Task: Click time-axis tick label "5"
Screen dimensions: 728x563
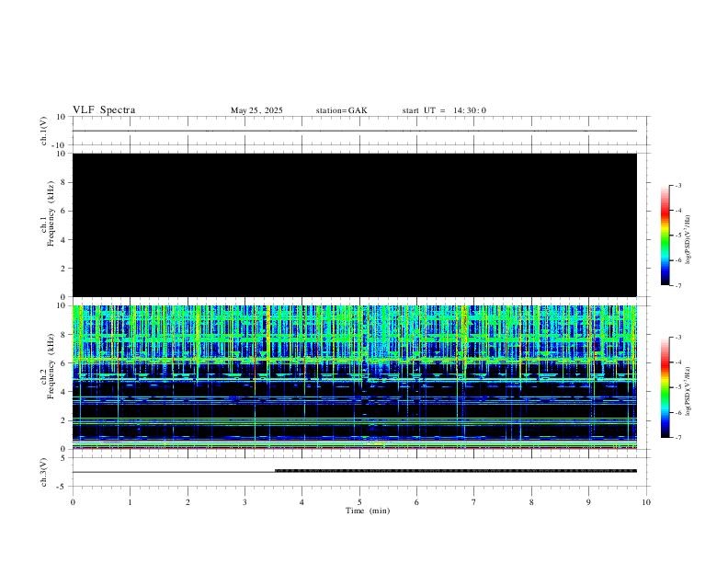Action: pos(359,502)
